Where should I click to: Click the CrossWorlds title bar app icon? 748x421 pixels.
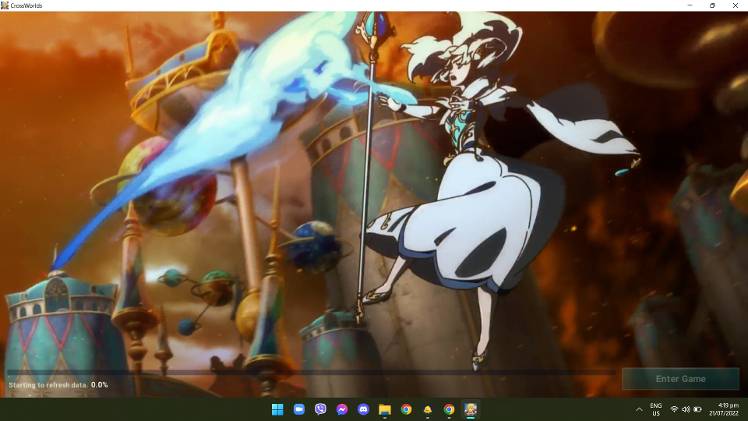tap(5, 5)
